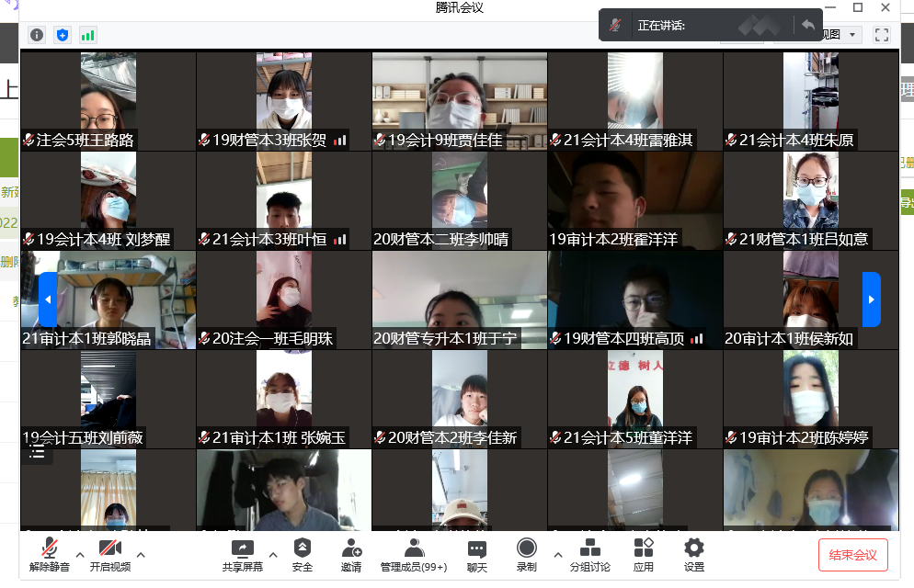Expand video options arrow beside 开启视频

pyautogui.click(x=141, y=554)
